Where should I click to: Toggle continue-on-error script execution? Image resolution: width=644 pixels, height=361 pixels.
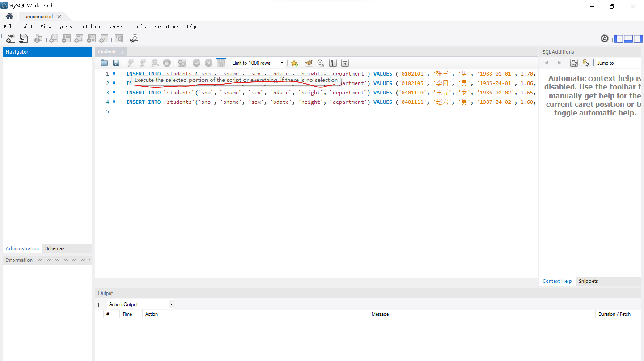click(x=182, y=63)
